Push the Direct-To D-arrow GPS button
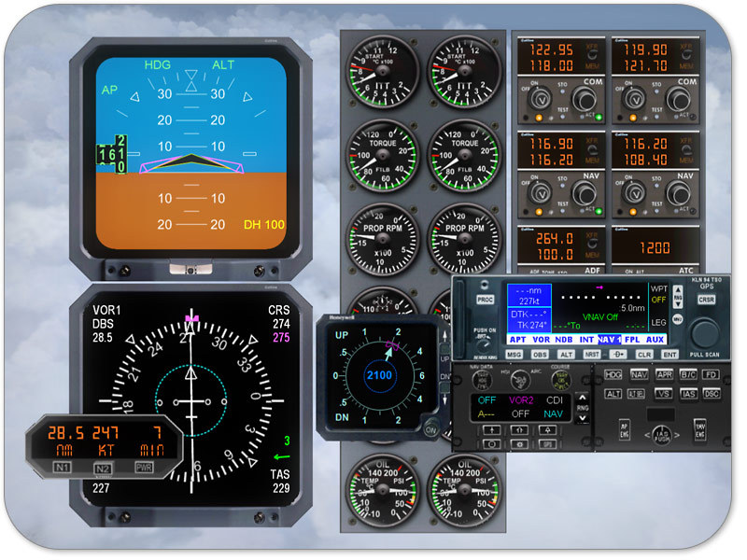747x560 pixels. pos(618,355)
